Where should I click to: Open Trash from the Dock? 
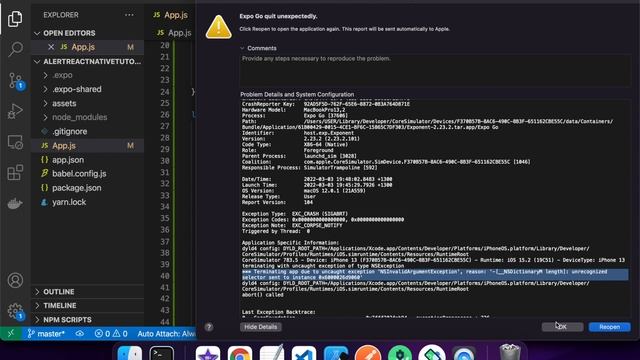point(510,353)
